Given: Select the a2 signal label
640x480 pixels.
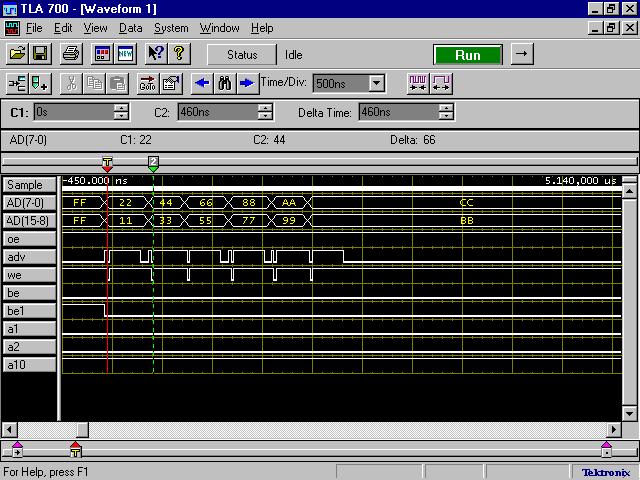Looking at the screenshot, I should click(29, 347).
